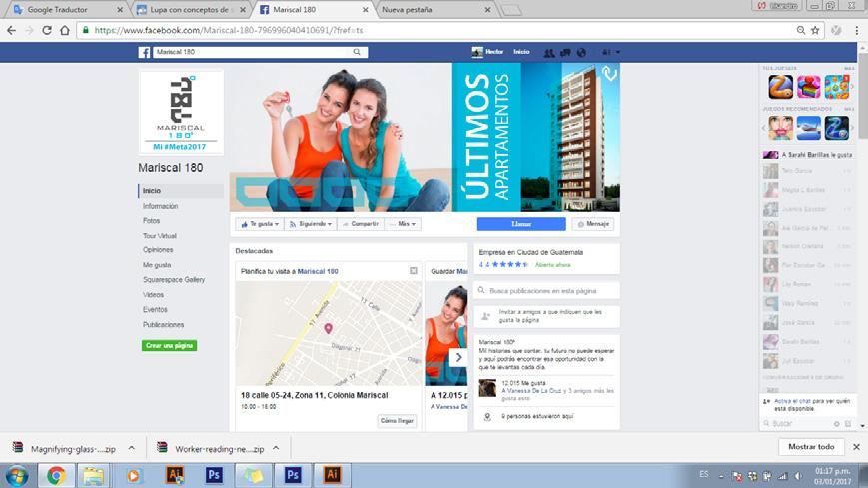Open friend requests icon in Facebook bar
This screenshot has height=488, width=868.
tap(548, 53)
